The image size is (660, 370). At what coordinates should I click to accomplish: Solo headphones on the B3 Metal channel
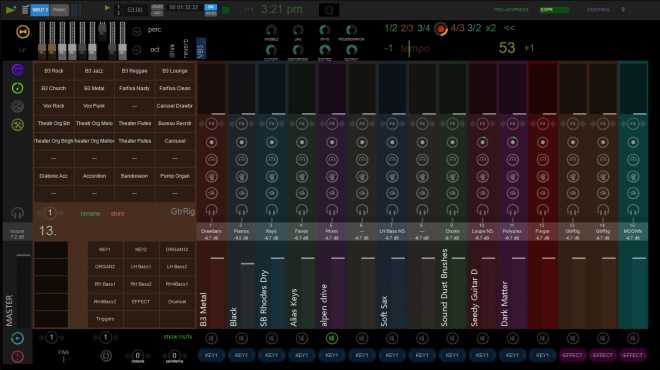(211, 210)
